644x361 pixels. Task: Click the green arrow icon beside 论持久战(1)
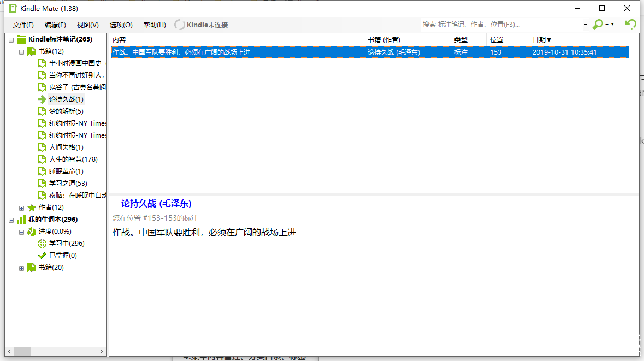[42, 99]
